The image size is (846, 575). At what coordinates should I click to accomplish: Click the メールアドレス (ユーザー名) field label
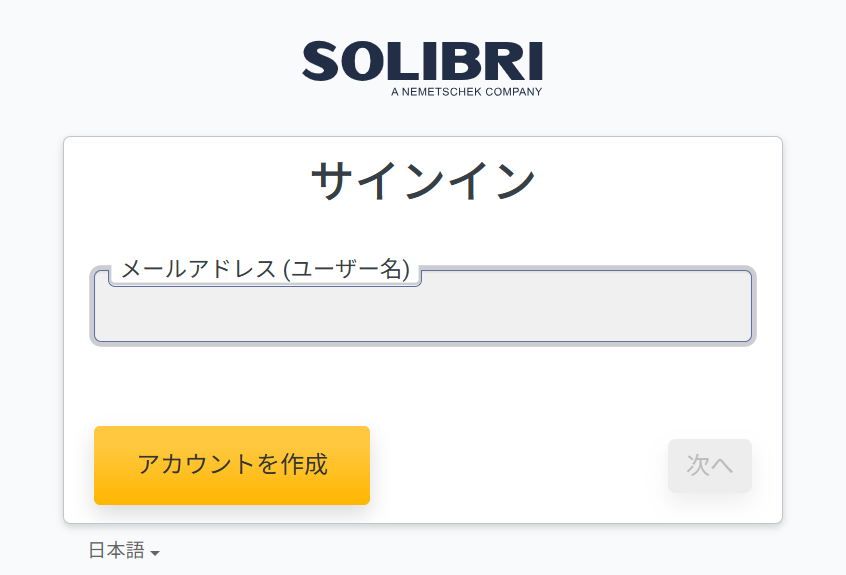[x=265, y=269]
